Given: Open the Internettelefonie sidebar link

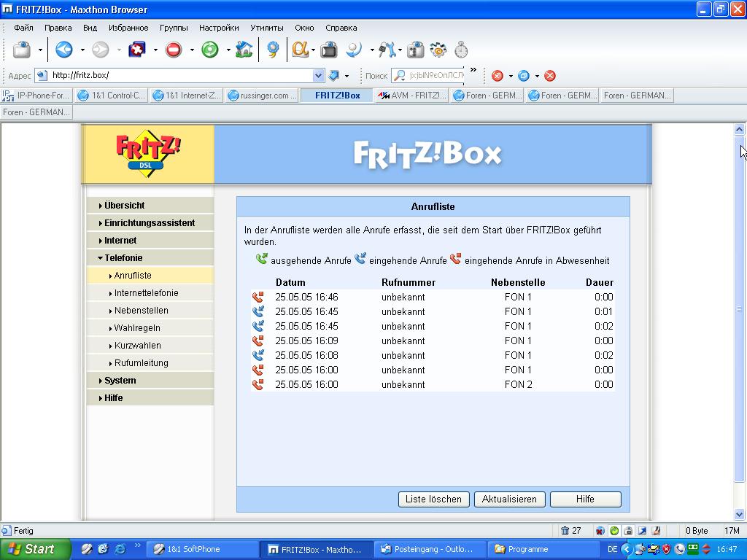Looking at the screenshot, I should 146,293.
